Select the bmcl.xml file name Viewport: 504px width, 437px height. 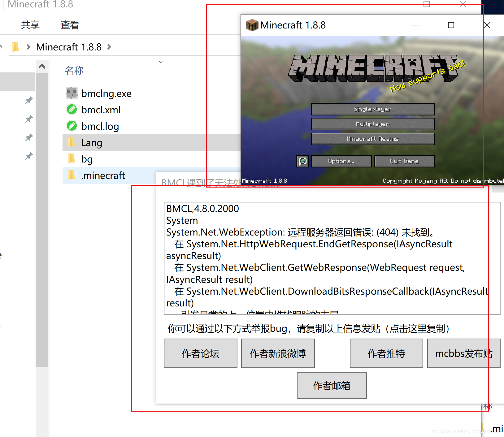click(101, 110)
